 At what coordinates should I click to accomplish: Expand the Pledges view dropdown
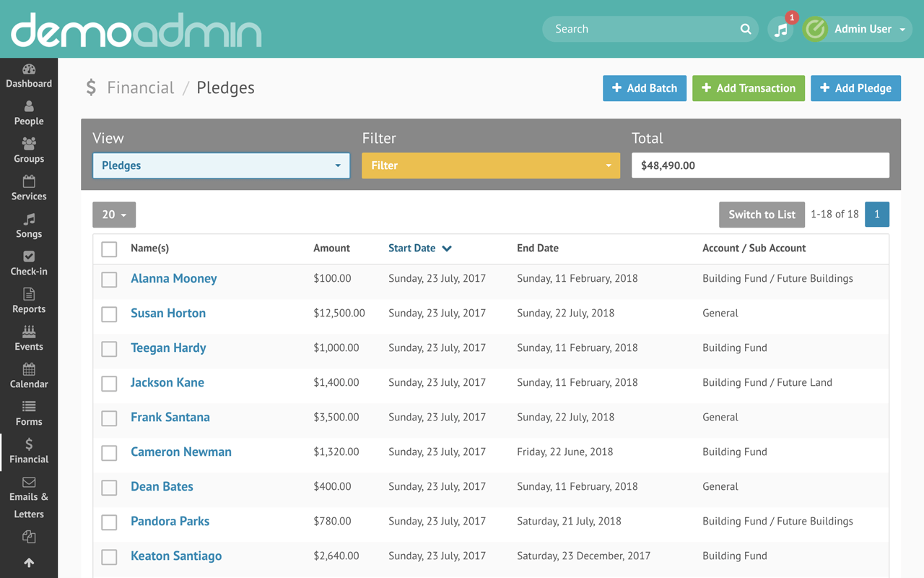click(x=221, y=165)
